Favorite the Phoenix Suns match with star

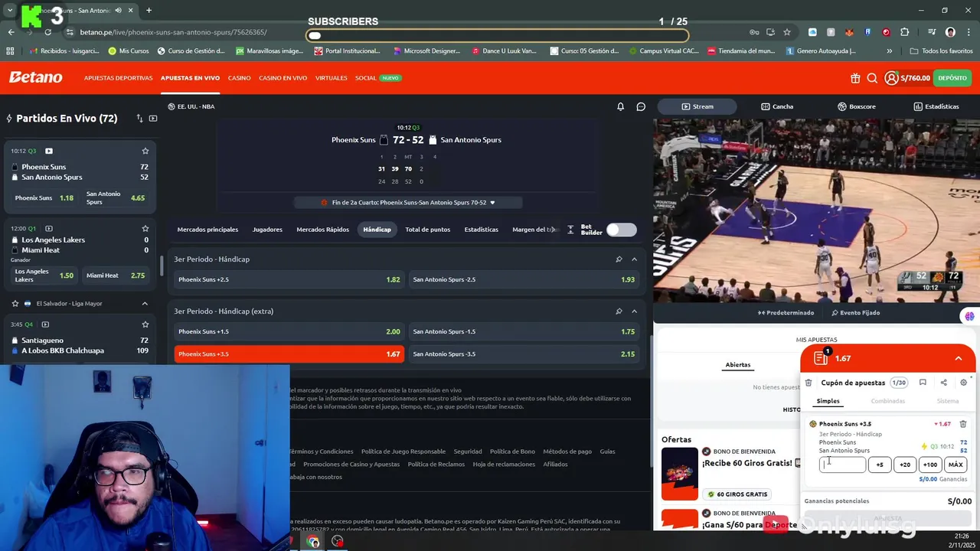coord(145,151)
